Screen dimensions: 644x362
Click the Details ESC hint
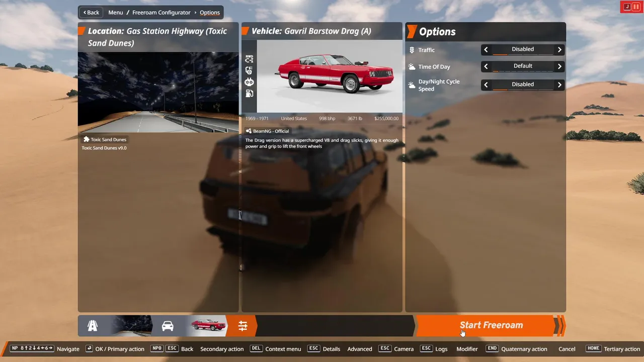[324, 348]
